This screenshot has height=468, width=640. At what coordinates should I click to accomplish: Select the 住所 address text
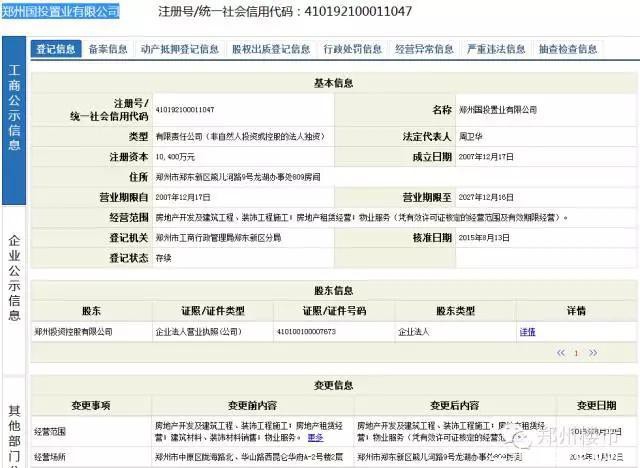pos(238,177)
